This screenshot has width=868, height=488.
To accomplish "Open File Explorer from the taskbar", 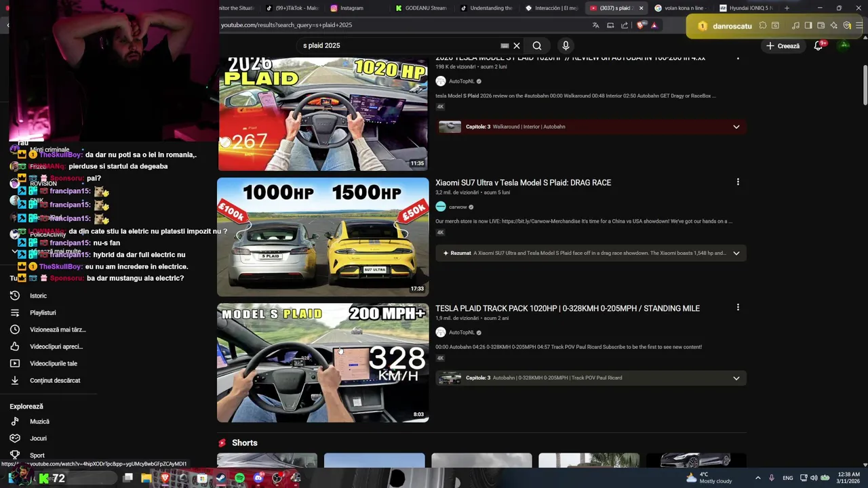I will 146,478.
